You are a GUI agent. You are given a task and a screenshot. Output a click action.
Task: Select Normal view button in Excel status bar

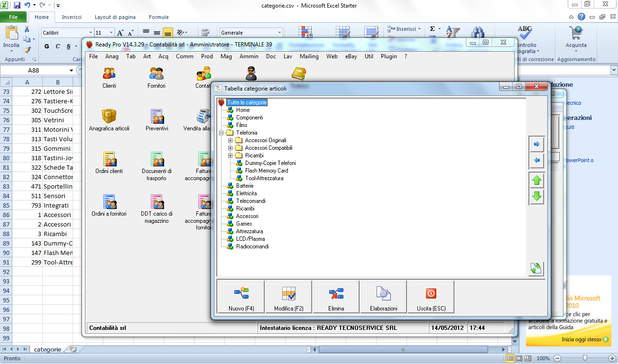(510, 358)
